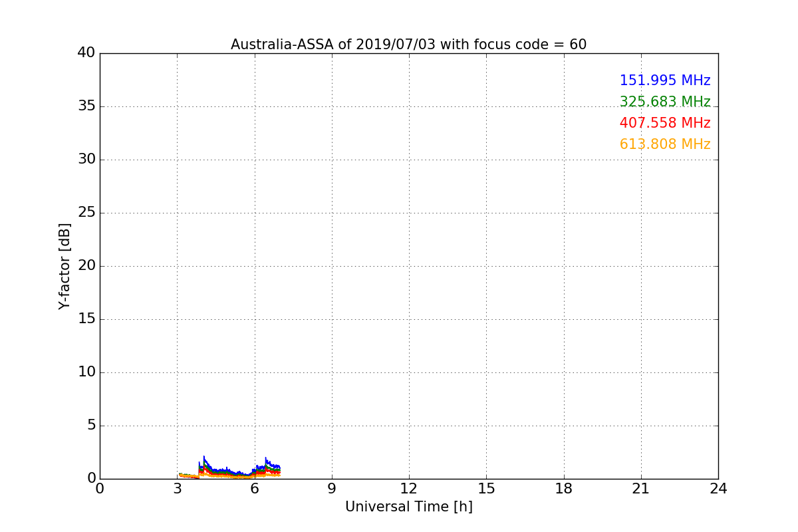Click the y-axis tick label 15

pos(86,319)
